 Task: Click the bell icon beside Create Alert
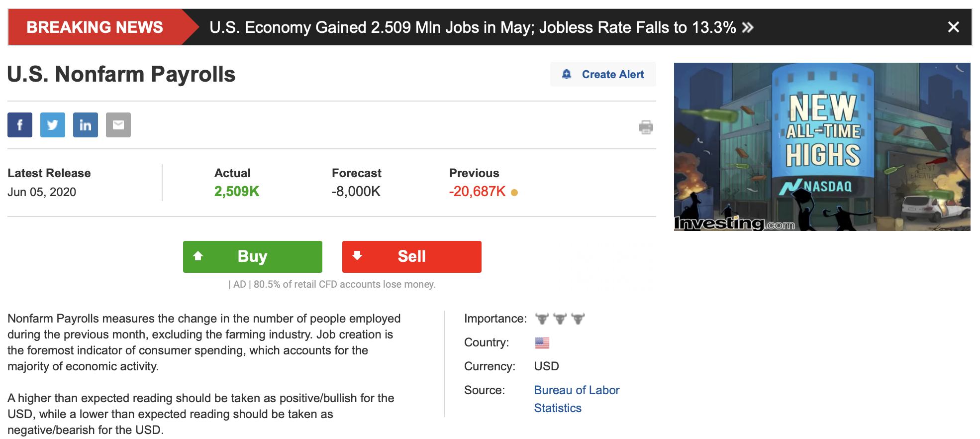click(567, 74)
